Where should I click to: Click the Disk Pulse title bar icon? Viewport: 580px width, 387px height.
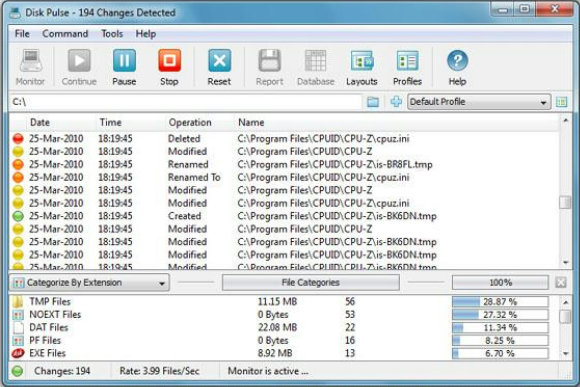[15, 13]
